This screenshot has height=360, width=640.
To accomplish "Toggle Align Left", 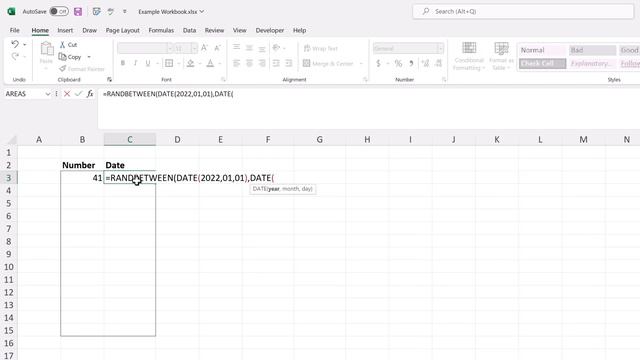I will pyautogui.click(x=236, y=63).
